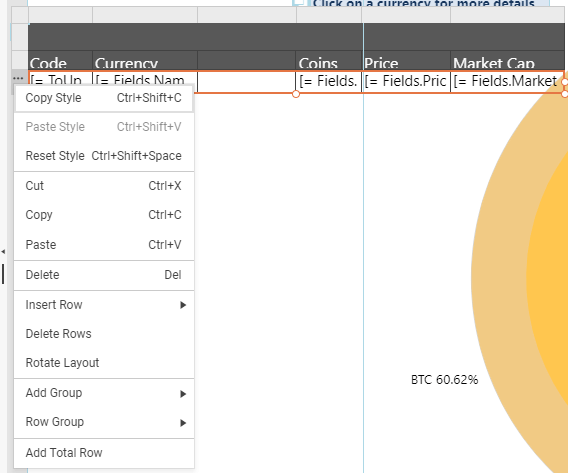Click the collapse panel arrow at left edge
The width and height of the screenshot is (568, 473).
point(3,251)
